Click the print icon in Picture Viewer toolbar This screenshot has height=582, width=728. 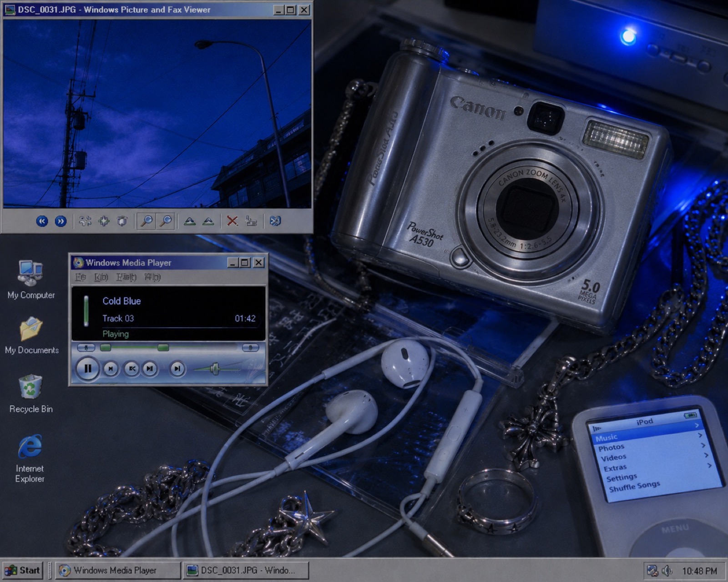pyautogui.click(x=251, y=221)
